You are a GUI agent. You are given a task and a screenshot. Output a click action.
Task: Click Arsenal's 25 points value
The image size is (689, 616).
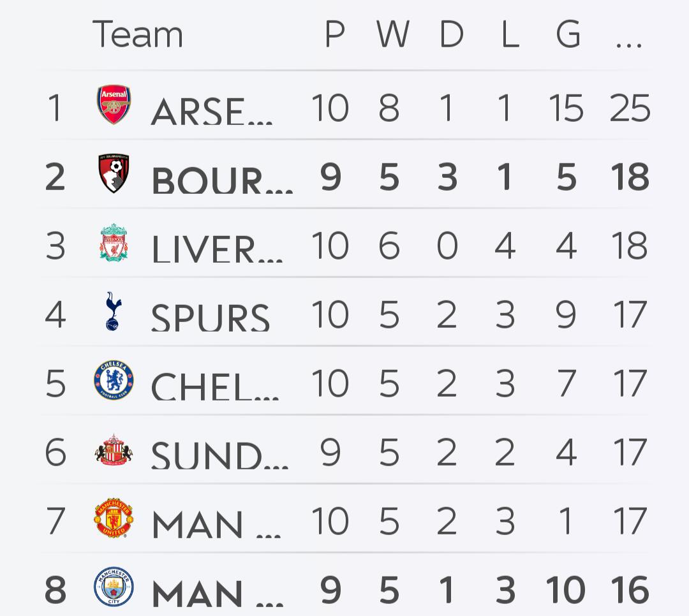(630, 107)
